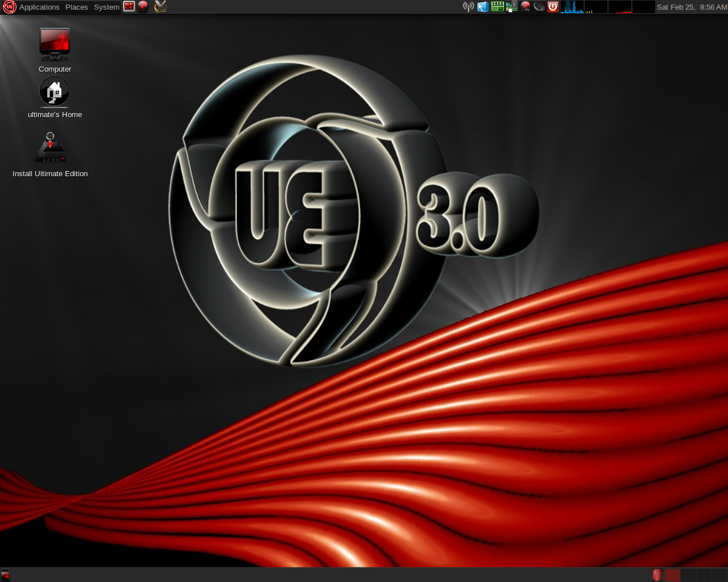This screenshot has width=728, height=582.
Task: Switch to the first red workspace
Action: 673,575
